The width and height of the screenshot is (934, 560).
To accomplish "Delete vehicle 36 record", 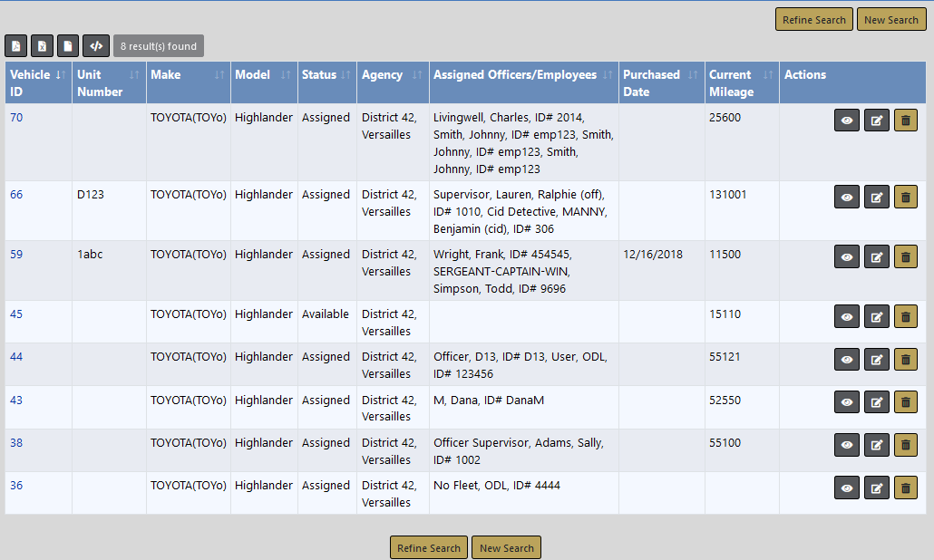I will (x=905, y=488).
